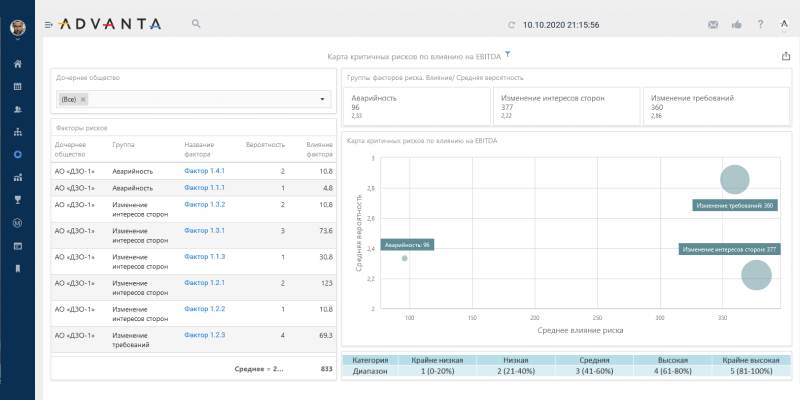Image resolution: width=800 pixels, height=400 pixels.
Task: Click the search magnifier icon
Action: coord(196,23)
